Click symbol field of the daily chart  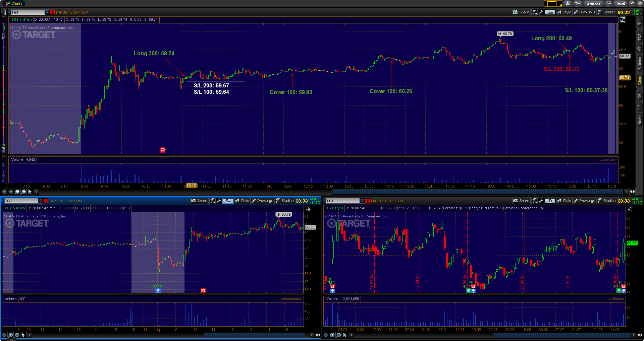click(343, 201)
